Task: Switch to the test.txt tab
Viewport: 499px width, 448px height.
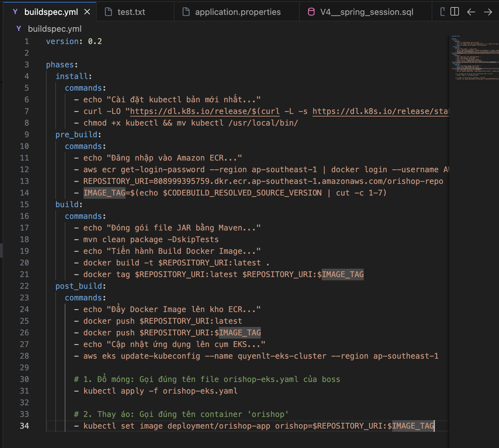Action: coord(131,12)
